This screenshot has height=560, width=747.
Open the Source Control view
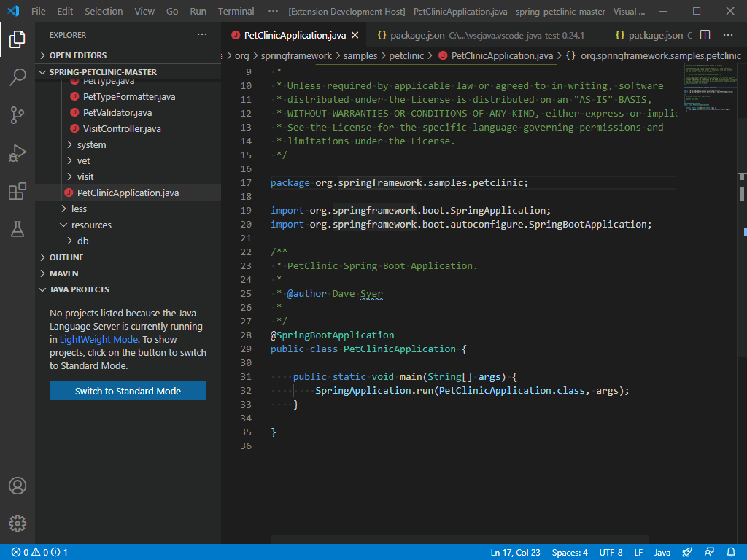click(18, 115)
